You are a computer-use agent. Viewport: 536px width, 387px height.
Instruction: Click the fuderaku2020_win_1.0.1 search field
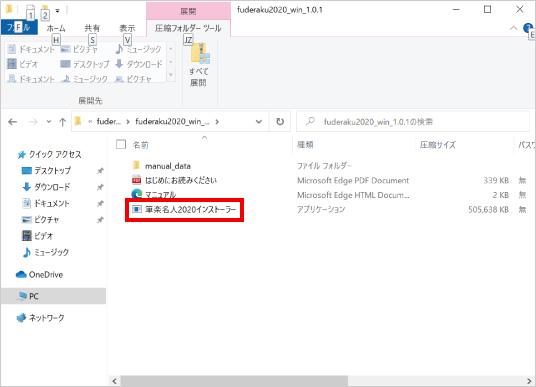point(413,122)
